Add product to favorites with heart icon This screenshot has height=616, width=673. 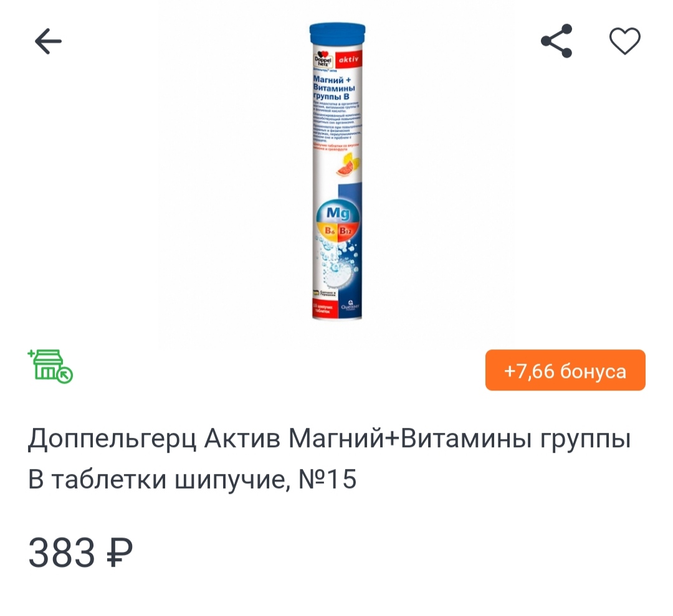click(x=625, y=40)
